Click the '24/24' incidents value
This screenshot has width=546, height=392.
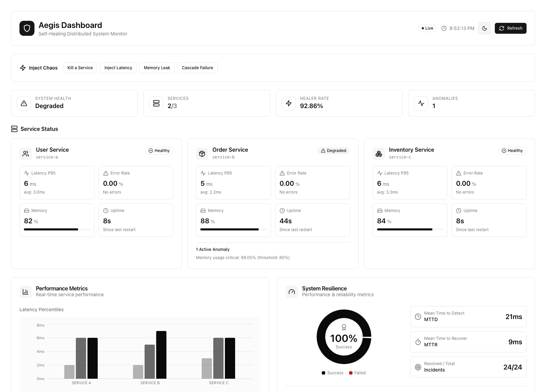pyautogui.click(x=513, y=367)
